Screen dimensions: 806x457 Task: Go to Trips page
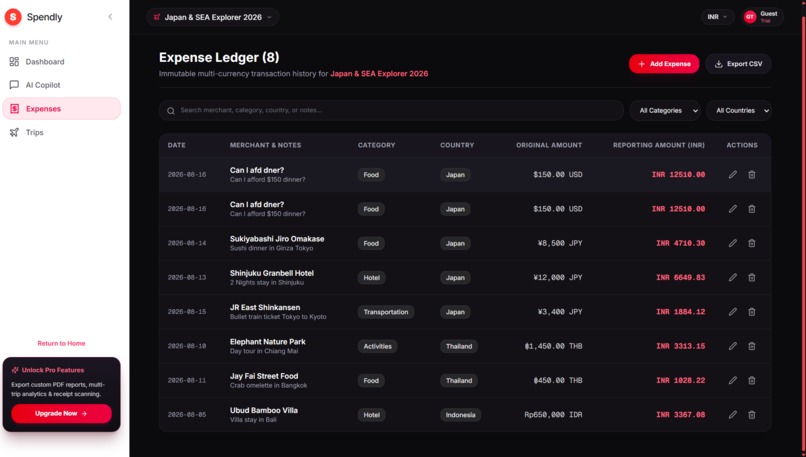[62, 132]
